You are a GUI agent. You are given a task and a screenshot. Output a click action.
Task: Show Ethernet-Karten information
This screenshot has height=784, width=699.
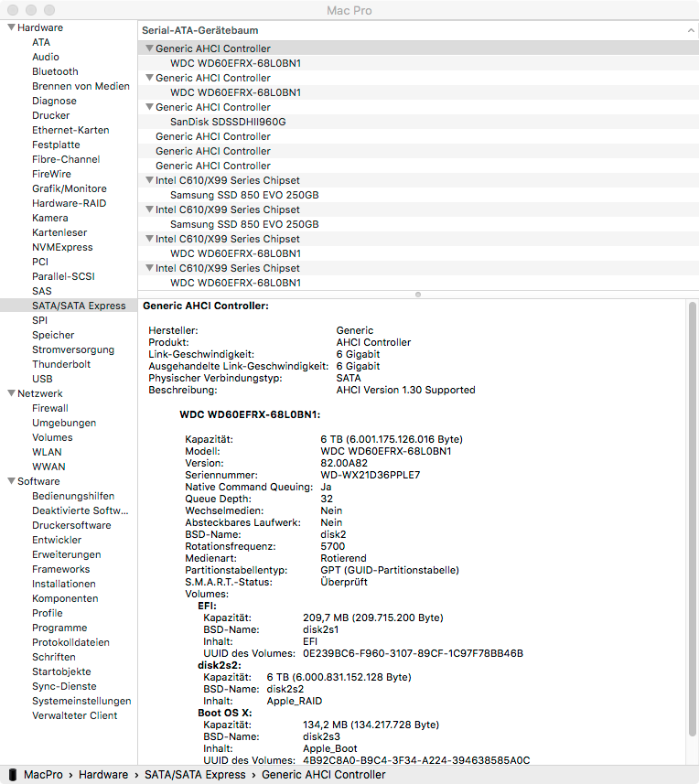coord(70,130)
